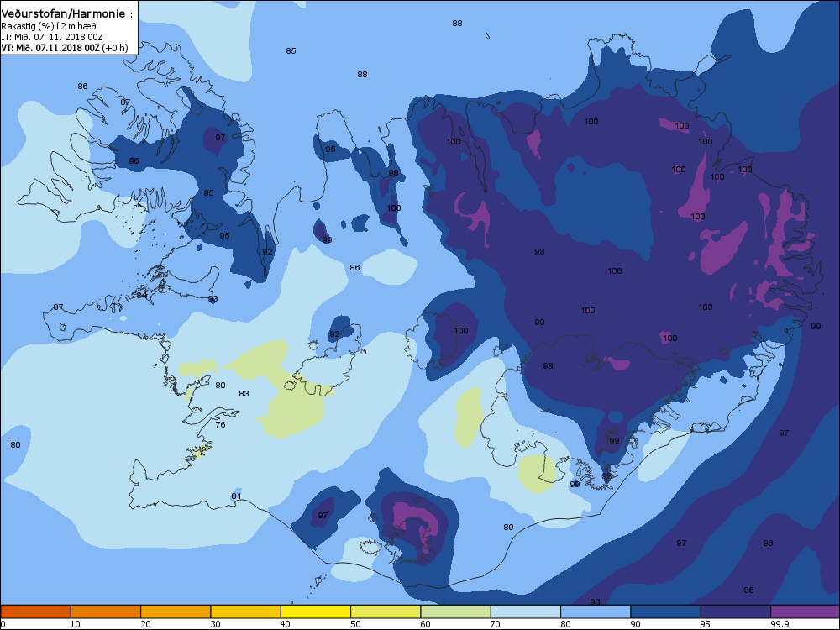Click the humidity value 81 on the map

[x=236, y=496]
